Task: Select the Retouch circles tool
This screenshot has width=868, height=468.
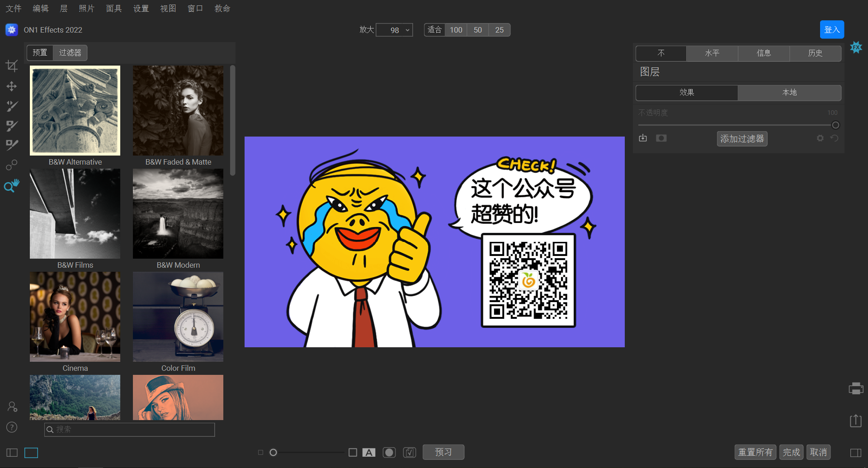Action: 12,165
